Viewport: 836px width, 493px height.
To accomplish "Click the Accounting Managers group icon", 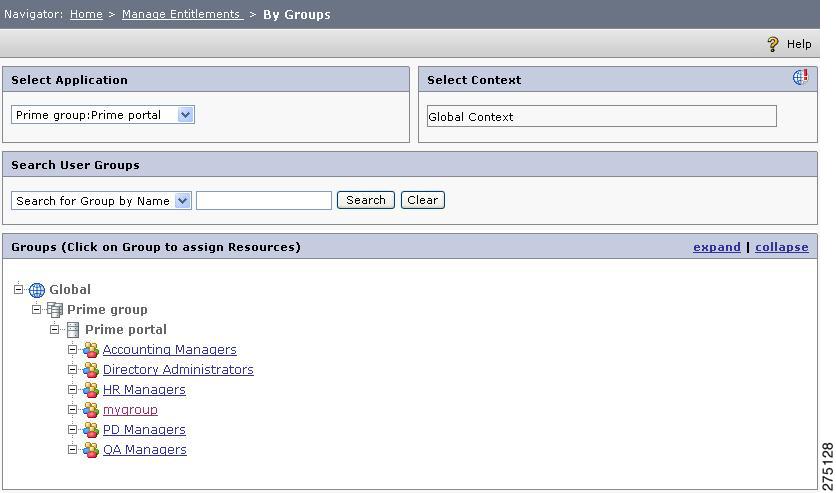I will point(91,350).
